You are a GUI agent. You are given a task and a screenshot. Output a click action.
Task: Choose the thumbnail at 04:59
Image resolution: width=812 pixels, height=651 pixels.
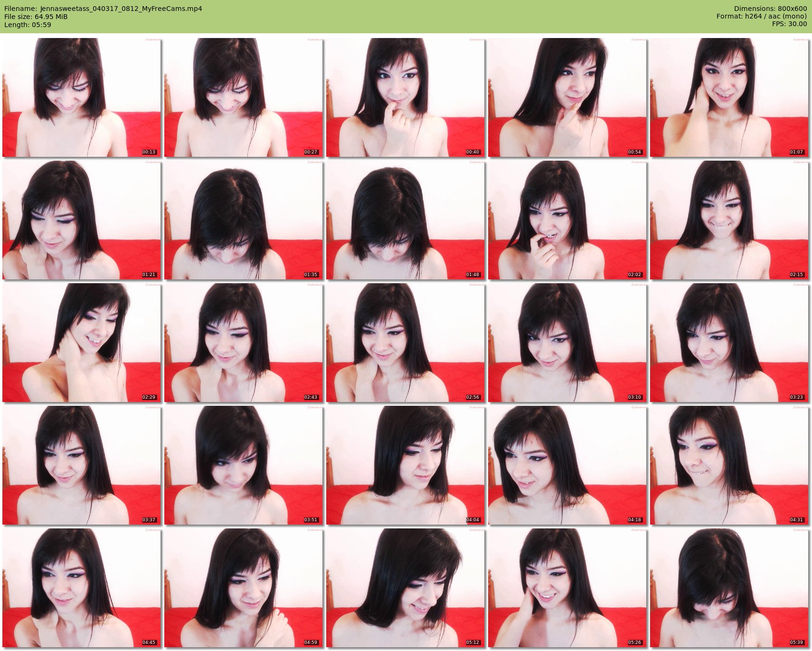click(244, 588)
